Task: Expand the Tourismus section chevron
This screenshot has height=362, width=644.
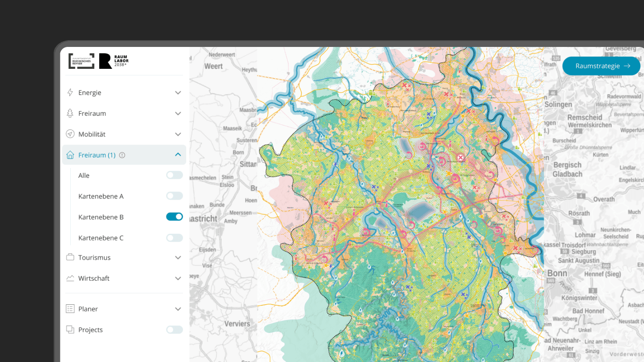Action: pos(178,257)
